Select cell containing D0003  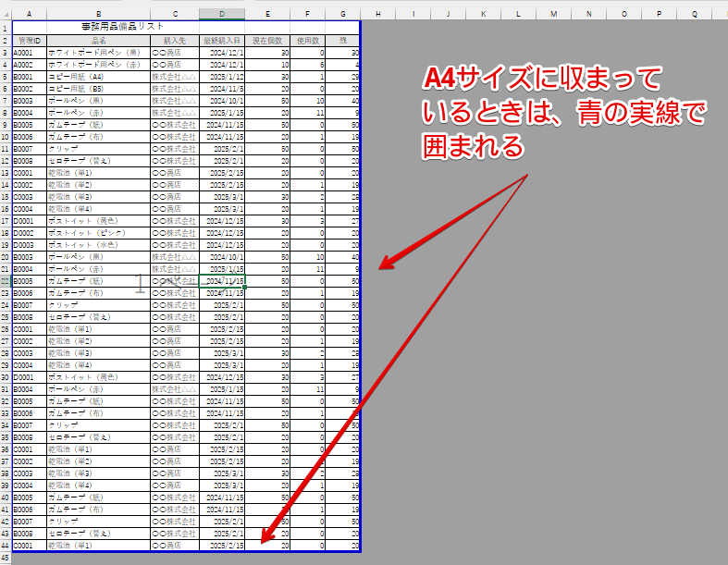pos(30,245)
